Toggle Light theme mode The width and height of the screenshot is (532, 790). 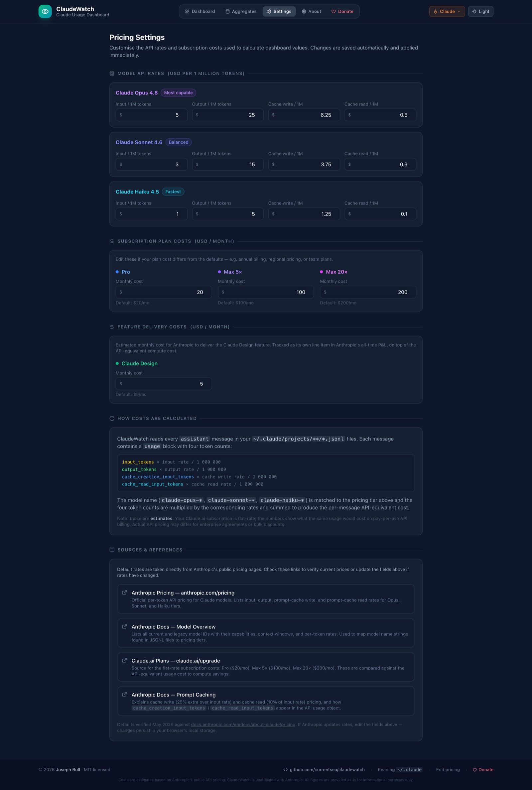pos(480,12)
